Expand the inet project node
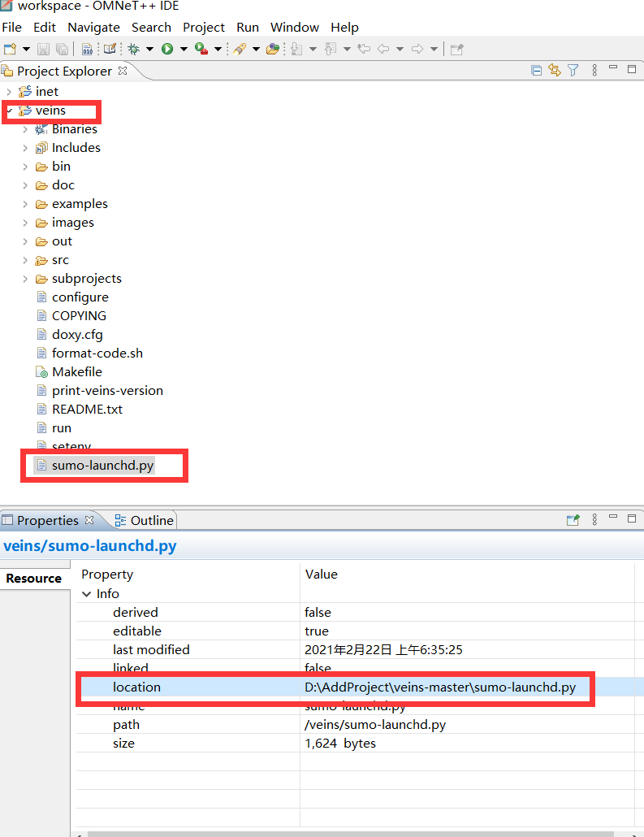The image size is (644, 837). click(9, 92)
